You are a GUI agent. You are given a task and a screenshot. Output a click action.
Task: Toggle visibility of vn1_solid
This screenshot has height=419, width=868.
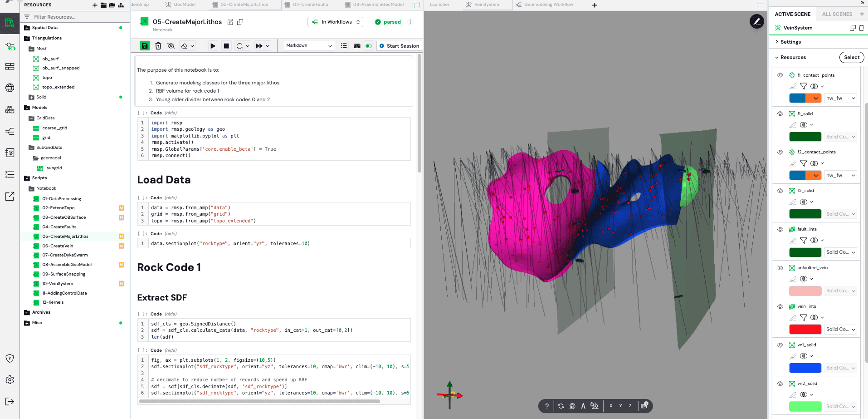(780, 345)
